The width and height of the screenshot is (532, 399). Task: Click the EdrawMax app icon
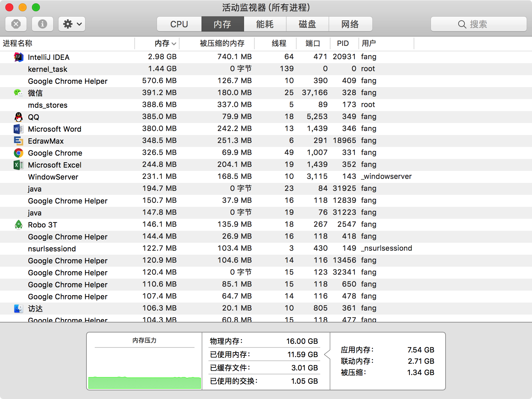click(x=19, y=141)
